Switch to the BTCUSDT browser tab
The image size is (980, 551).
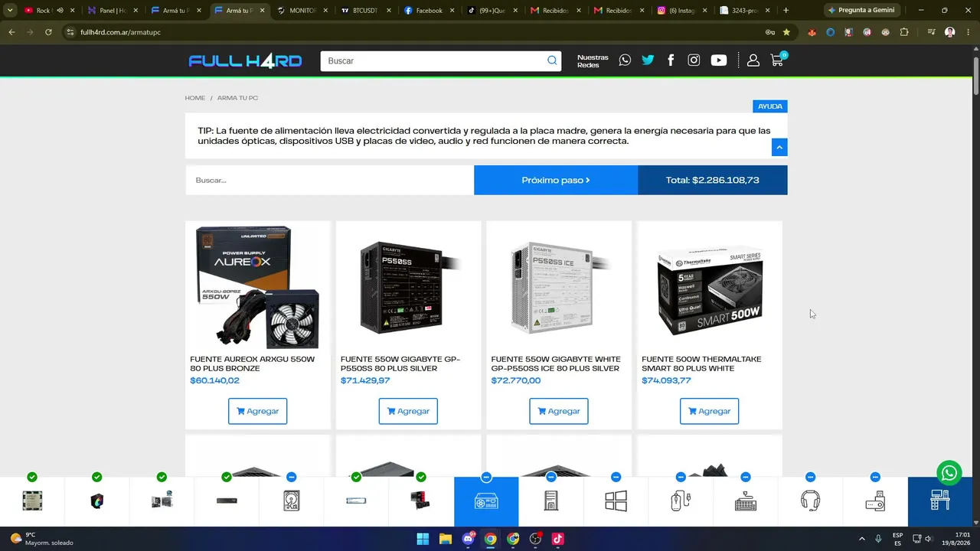(365, 11)
